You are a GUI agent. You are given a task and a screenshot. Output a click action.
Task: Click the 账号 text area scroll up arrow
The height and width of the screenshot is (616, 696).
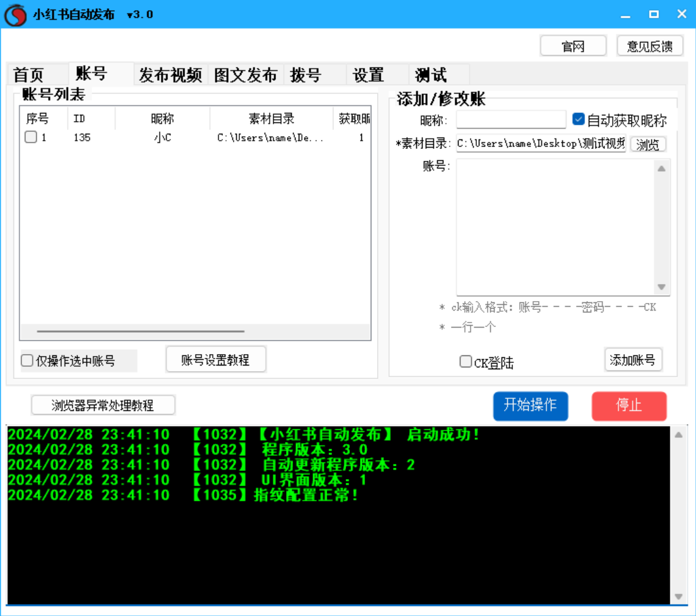(x=661, y=169)
